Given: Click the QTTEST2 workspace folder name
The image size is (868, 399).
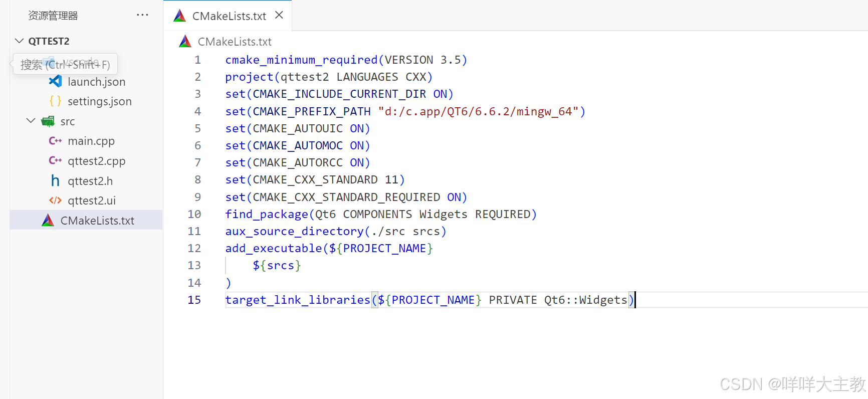Looking at the screenshot, I should click(x=49, y=41).
